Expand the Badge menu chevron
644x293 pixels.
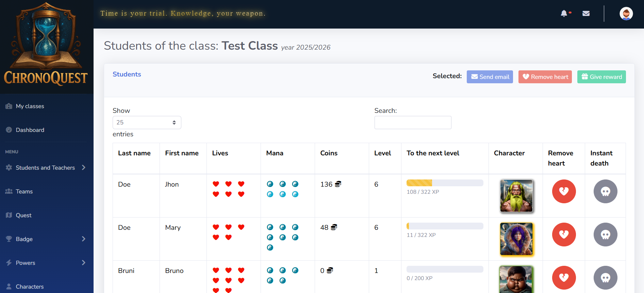83,239
